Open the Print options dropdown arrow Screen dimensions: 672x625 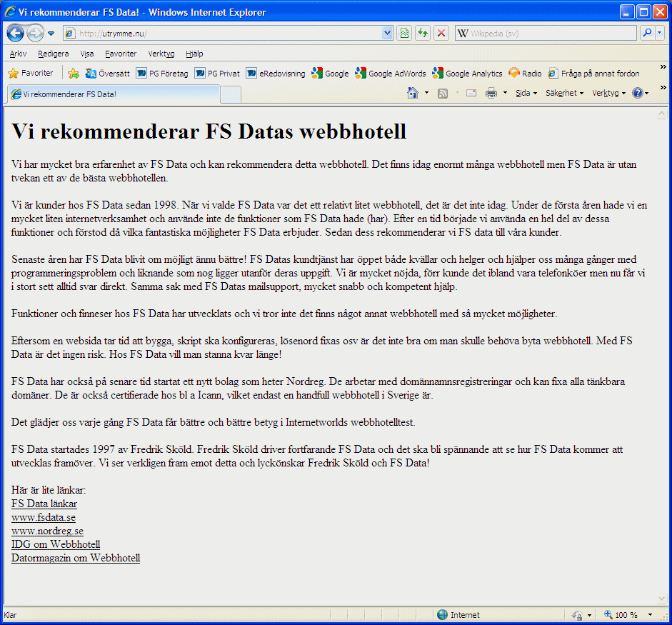click(x=505, y=93)
